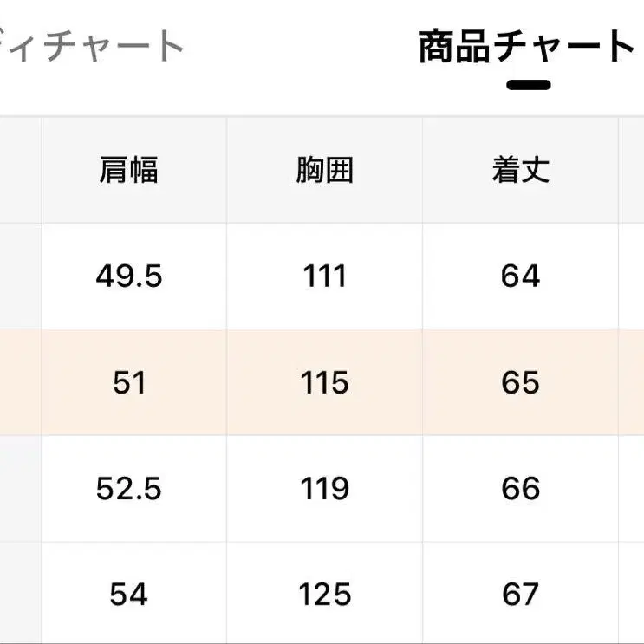The height and width of the screenshot is (644, 644).
Task: Click the highlighted 115 chest cell
Action: point(325,382)
